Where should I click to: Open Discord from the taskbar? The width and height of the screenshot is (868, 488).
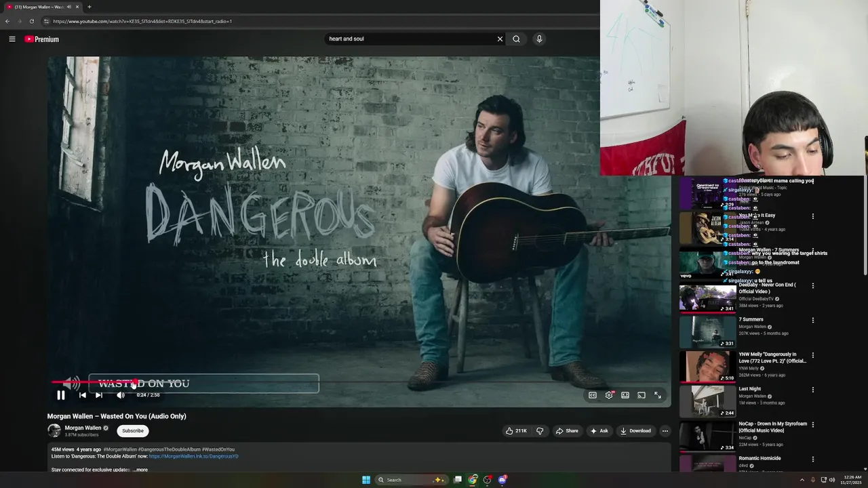pos(502,480)
